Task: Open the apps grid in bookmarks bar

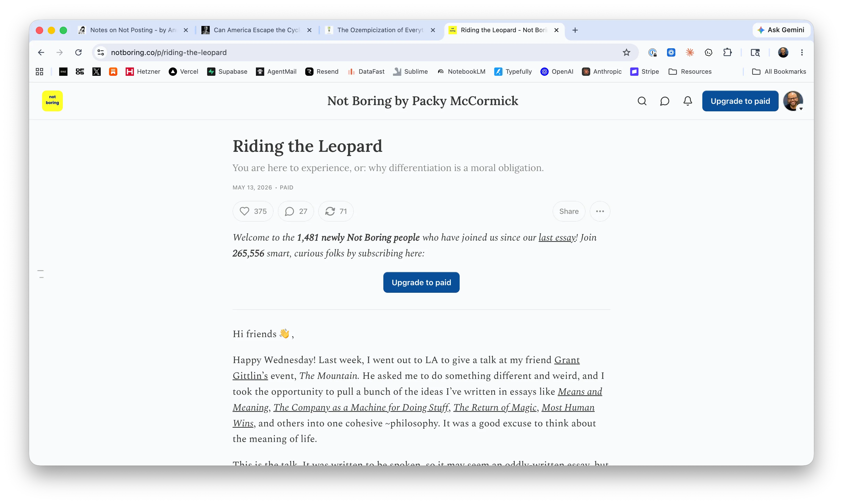Action: click(x=39, y=71)
